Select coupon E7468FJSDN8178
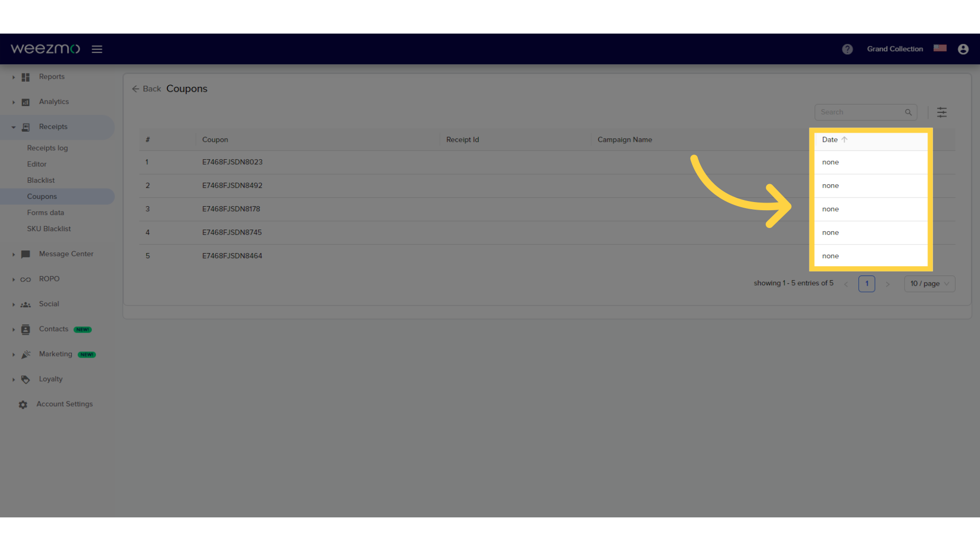This screenshot has width=980, height=551. tap(231, 209)
